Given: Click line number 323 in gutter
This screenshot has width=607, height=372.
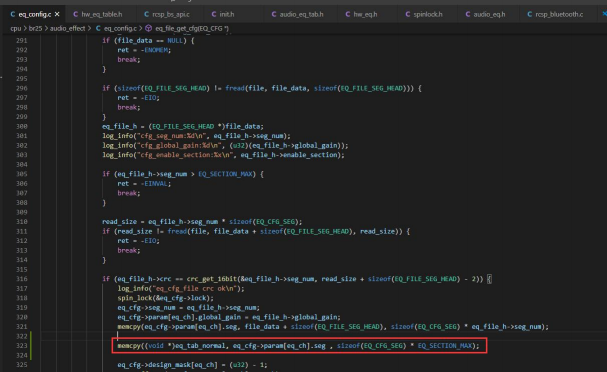Looking at the screenshot, I should point(22,346).
